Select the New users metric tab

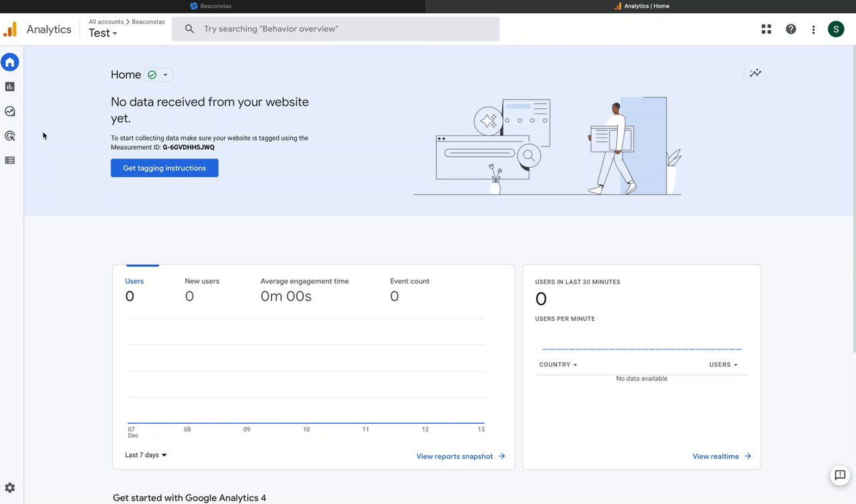pyautogui.click(x=202, y=289)
